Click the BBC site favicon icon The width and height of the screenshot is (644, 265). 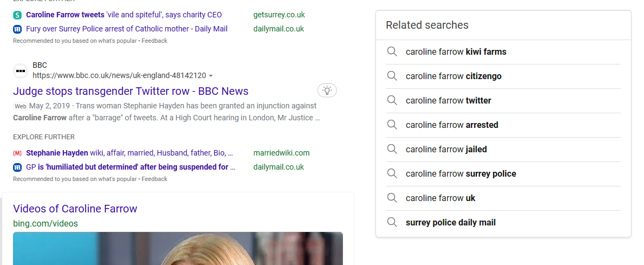point(20,71)
